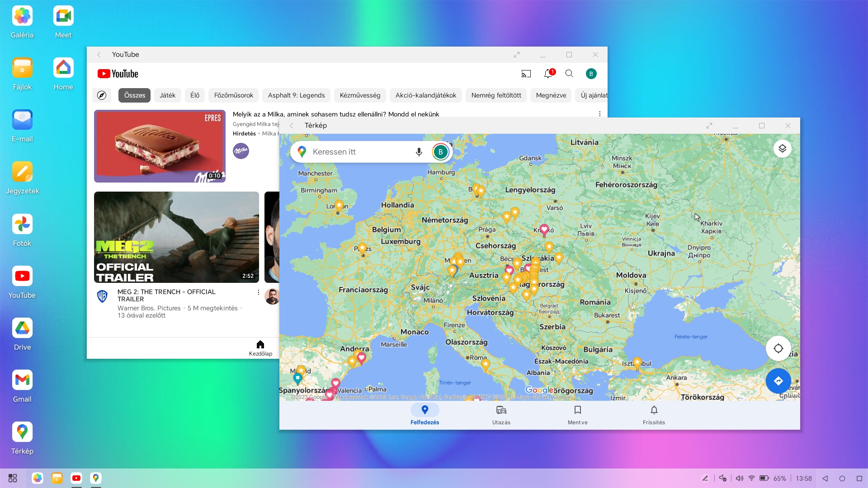This screenshot has width=868, height=488.
Task: Switch to the Felfedezés tab in Maps
Action: [425, 415]
